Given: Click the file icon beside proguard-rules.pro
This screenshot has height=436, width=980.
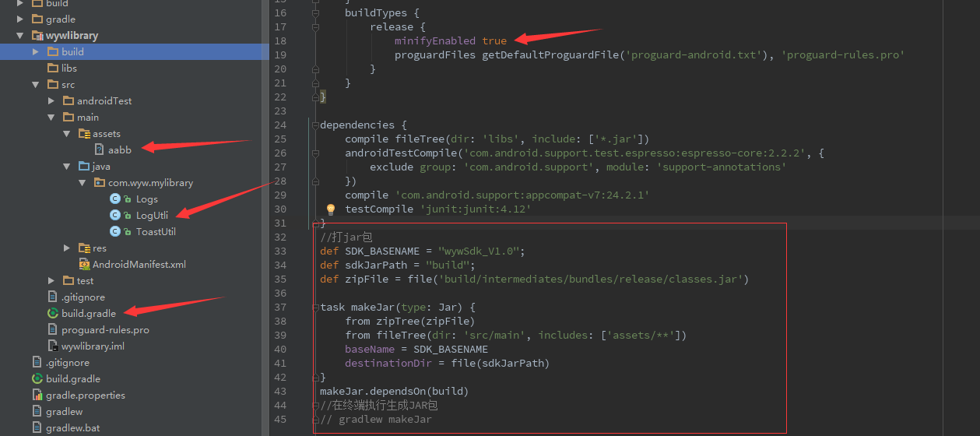Looking at the screenshot, I should point(53,329).
